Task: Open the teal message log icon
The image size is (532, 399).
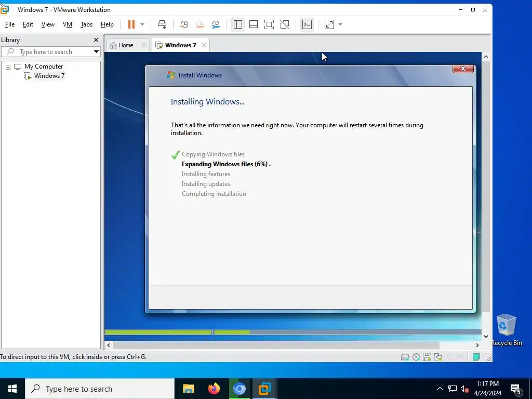Action: tap(476, 357)
